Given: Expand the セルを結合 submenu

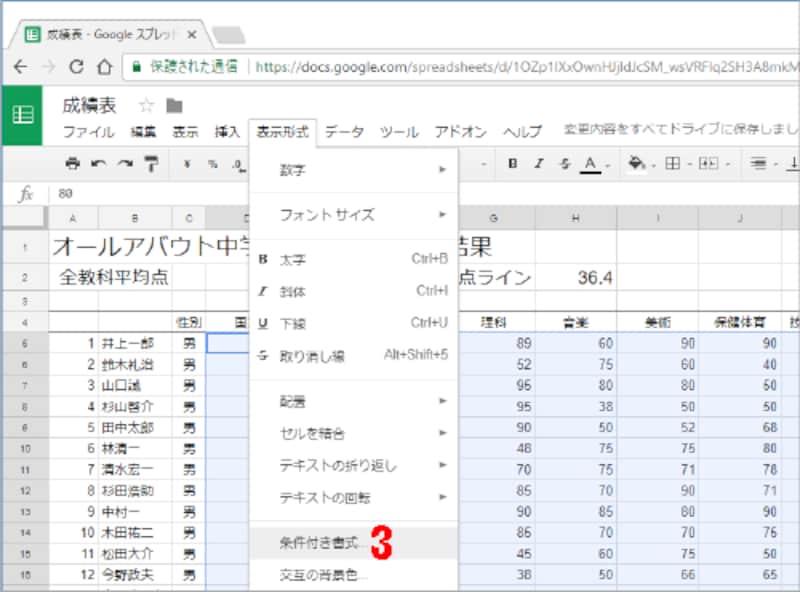Looking at the screenshot, I should (300, 434).
